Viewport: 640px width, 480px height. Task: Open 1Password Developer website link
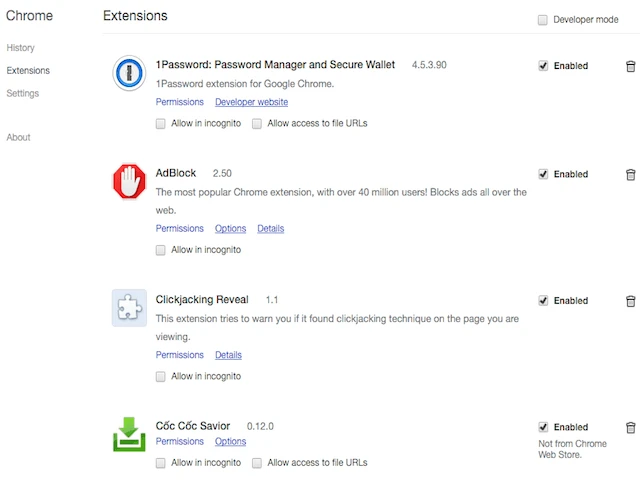[x=251, y=102]
